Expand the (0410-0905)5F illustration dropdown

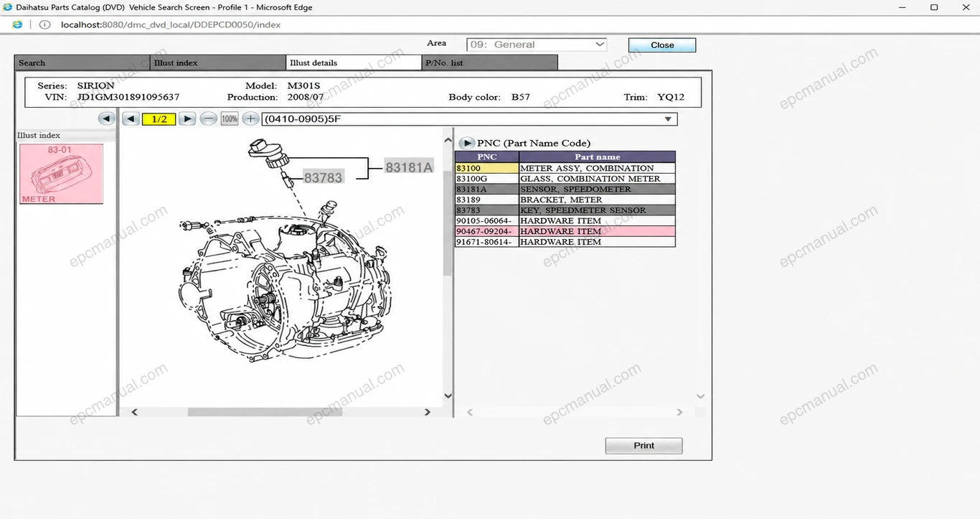(470, 119)
